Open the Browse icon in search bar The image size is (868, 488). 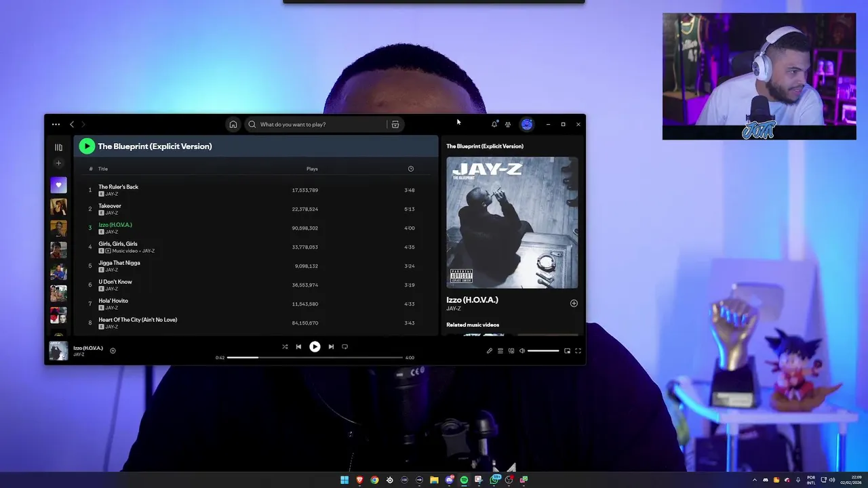pyautogui.click(x=395, y=125)
